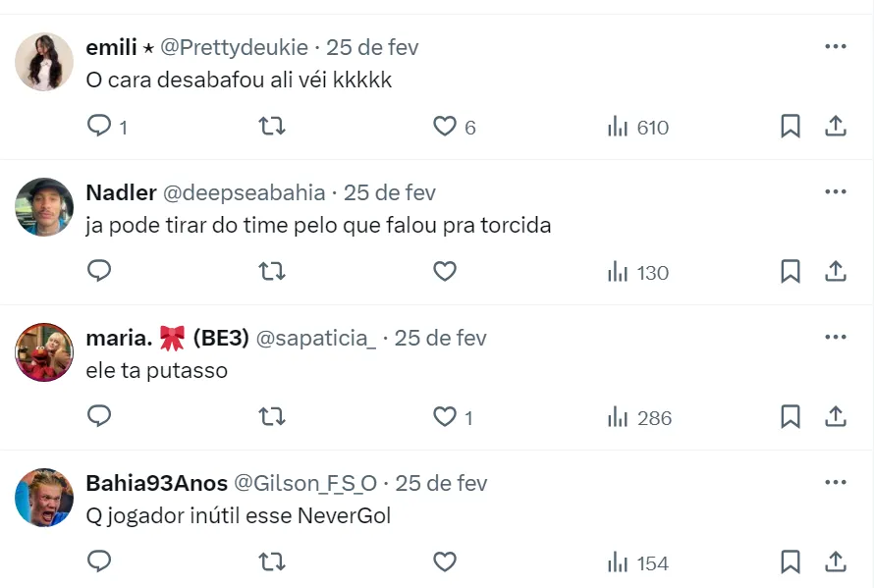Repost maria's "ele ta putasso" tweet
Screen dimensions: 874x588
click(x=271, y=417)
